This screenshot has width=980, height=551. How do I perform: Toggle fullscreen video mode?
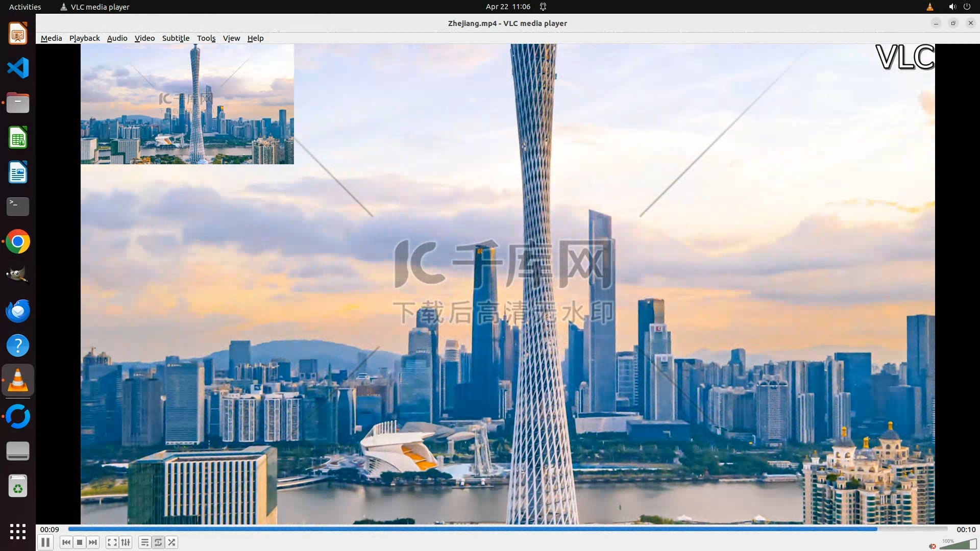point(112,542)
